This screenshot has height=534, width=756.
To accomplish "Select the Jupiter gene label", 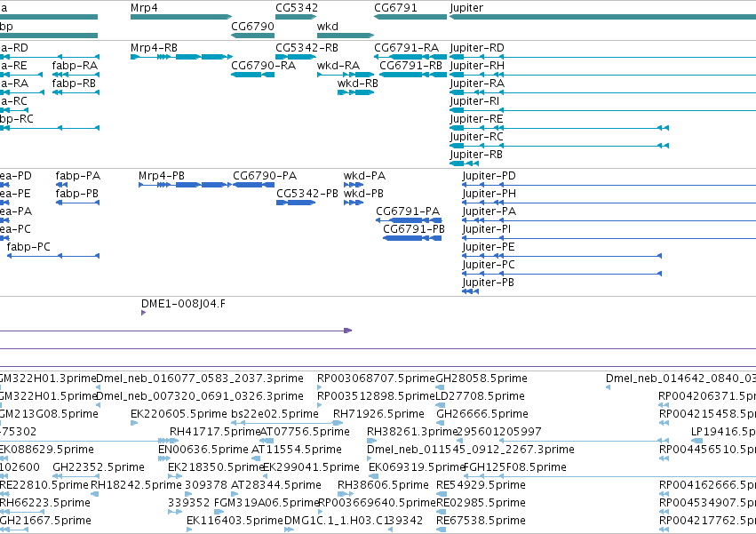I will point(466,8).
